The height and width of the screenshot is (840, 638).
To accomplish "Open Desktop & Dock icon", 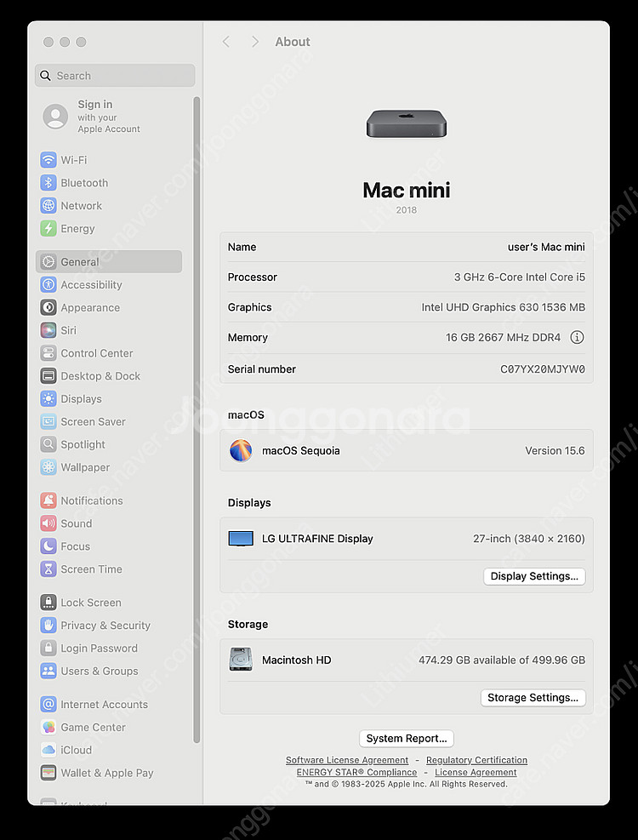I will 48,376.
